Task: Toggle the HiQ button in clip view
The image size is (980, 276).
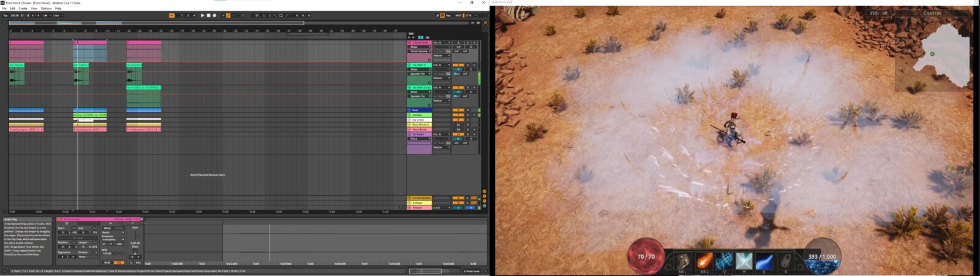Action: (x=119, y=263)
